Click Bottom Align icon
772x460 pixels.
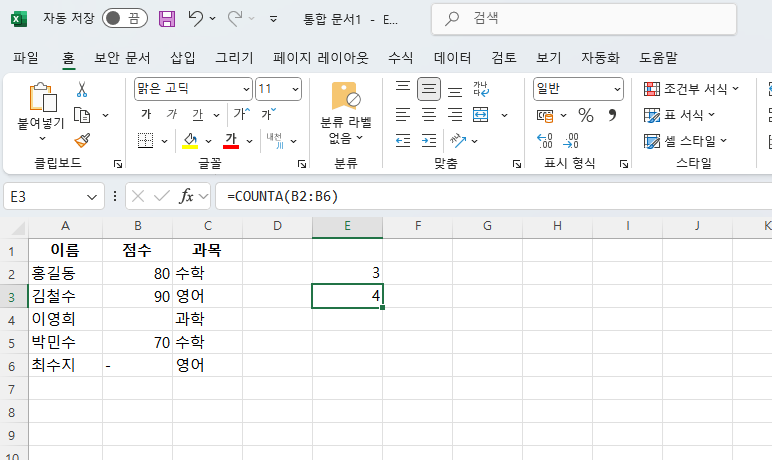click(455, 91)
